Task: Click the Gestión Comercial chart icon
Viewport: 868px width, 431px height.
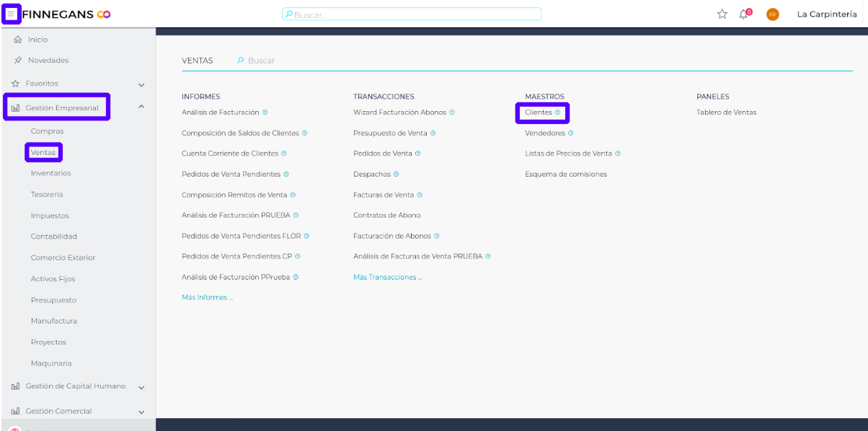Action: [15, 411]
